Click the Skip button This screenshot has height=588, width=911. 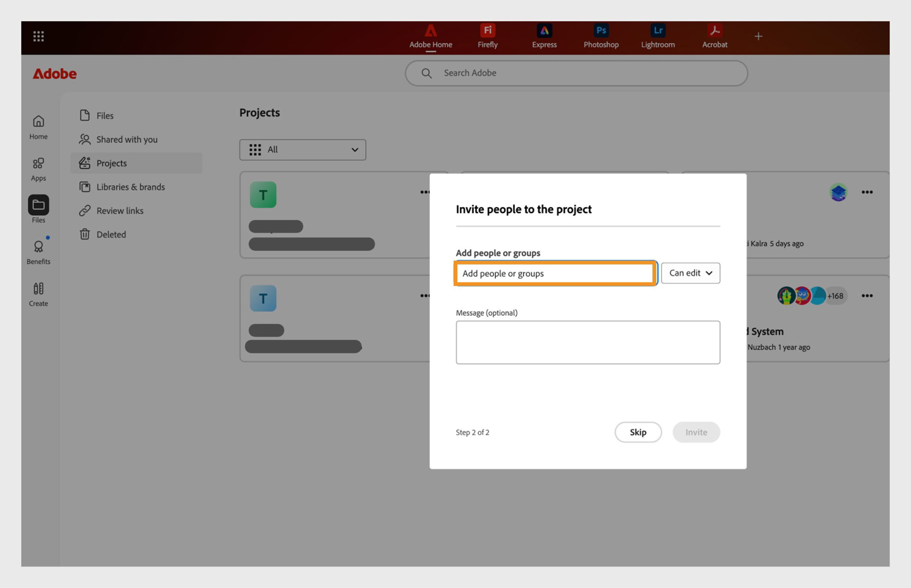pos(638,432)
